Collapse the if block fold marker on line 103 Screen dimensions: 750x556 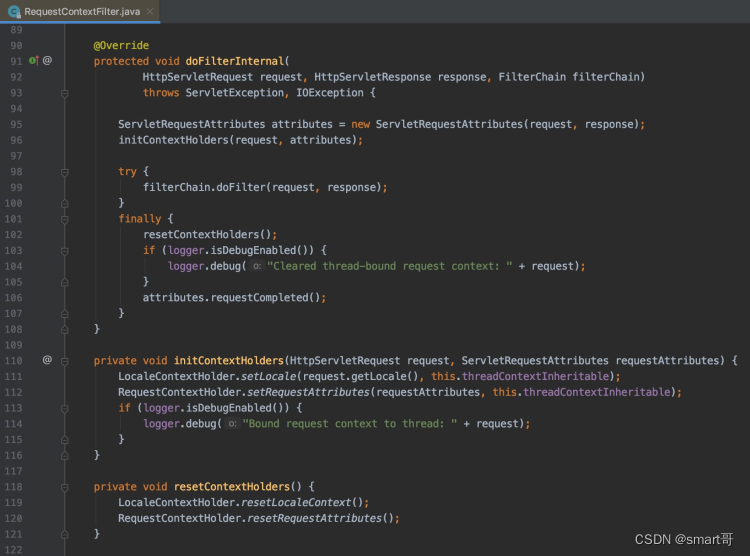pyautogui.click(x=65, y=251)
